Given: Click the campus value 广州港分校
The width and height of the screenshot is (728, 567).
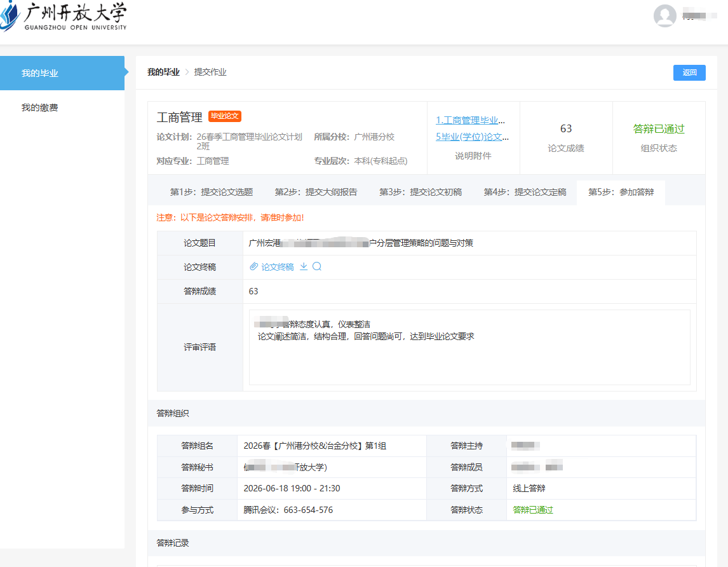Looking at the screenshot, I should coord(374,137).
